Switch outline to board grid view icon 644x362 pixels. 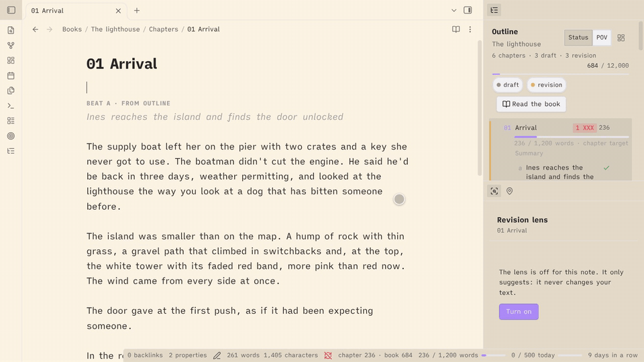tap(621, 38)
